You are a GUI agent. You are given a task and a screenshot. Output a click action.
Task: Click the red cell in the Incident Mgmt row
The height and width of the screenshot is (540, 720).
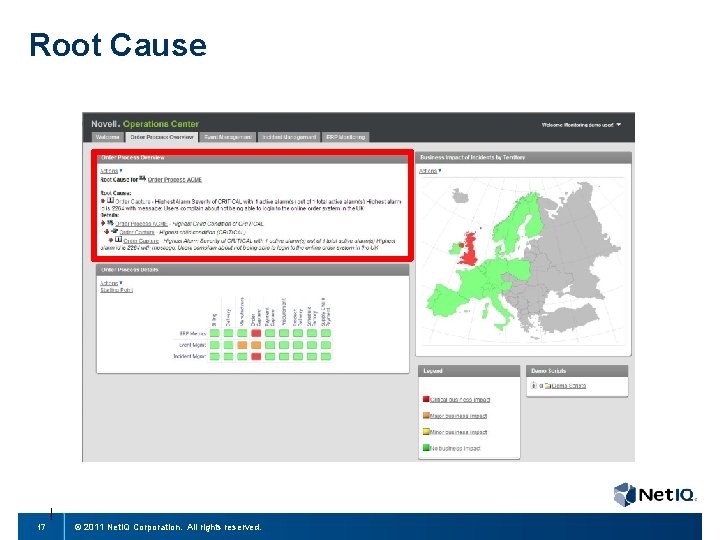click(x=256, y=356)
